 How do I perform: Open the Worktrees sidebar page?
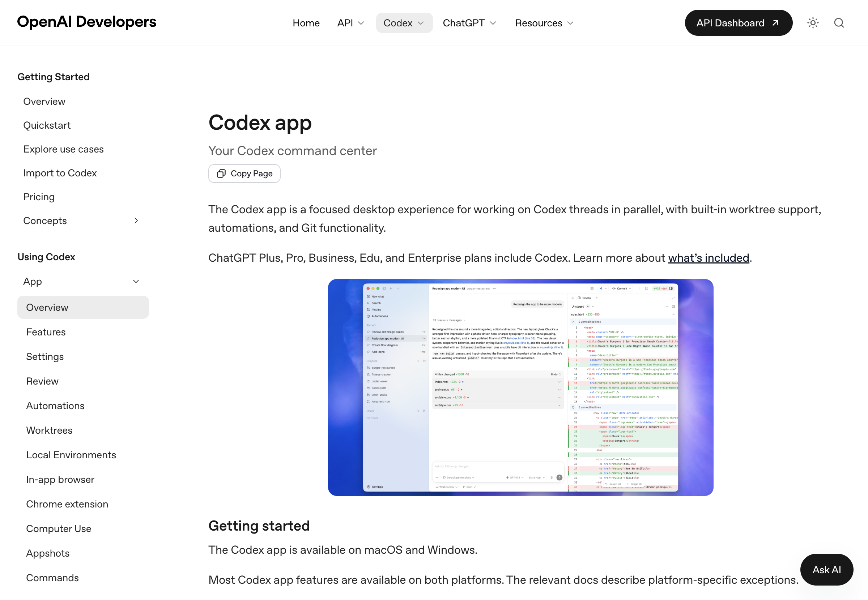point(49,430)
